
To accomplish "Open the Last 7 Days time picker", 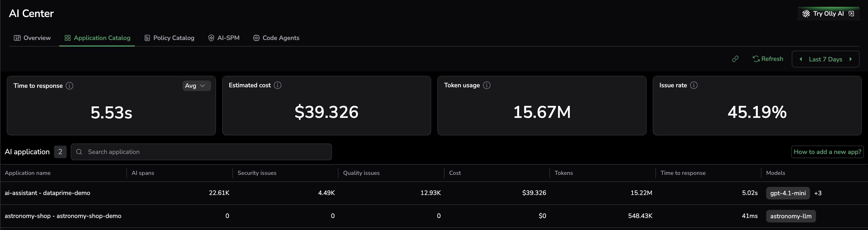I will [825, 59].
